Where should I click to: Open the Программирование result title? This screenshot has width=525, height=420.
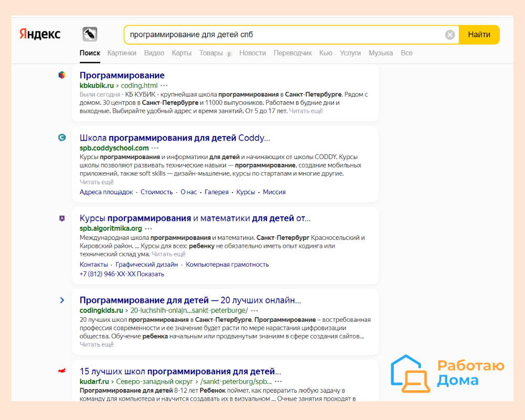pyautogui.click(x=122, y=75)
